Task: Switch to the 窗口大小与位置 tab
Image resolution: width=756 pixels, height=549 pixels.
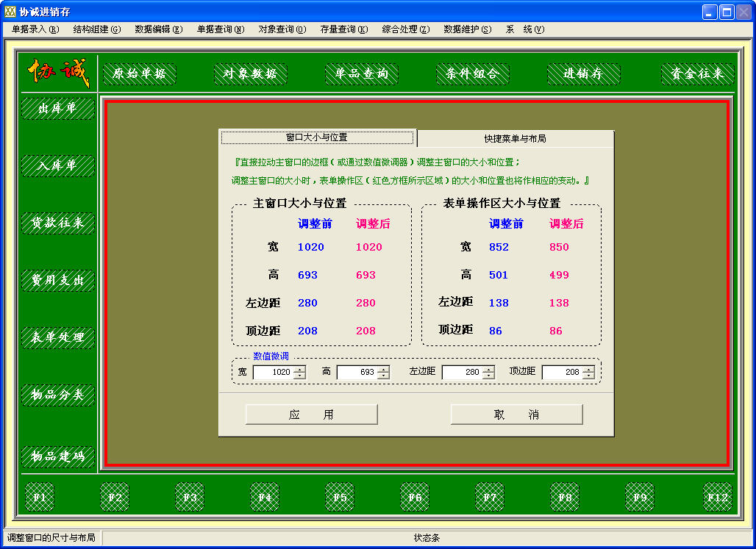Action: (316, 137)
